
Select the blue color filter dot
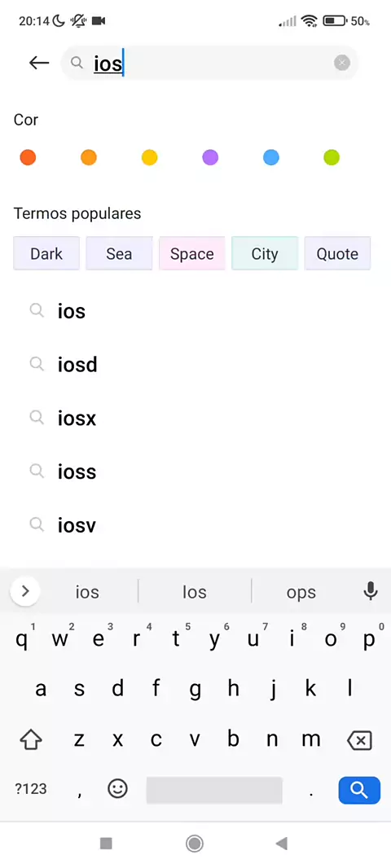[270, 158]
